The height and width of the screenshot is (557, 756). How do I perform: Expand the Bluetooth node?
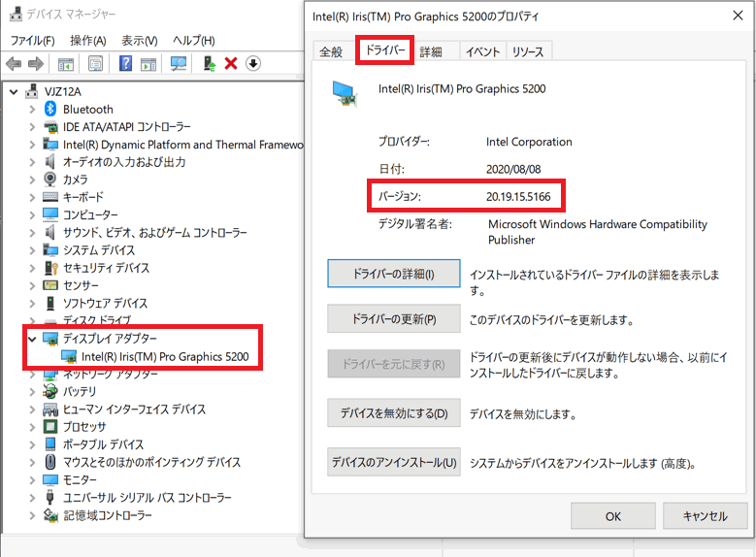[x=32, y=110]
